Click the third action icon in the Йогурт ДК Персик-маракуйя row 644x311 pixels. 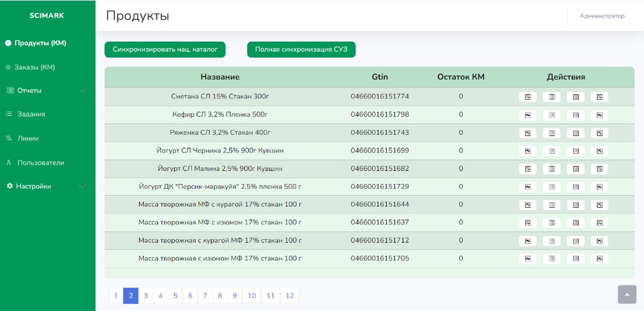pyautogui.click(x=576, y=187)
